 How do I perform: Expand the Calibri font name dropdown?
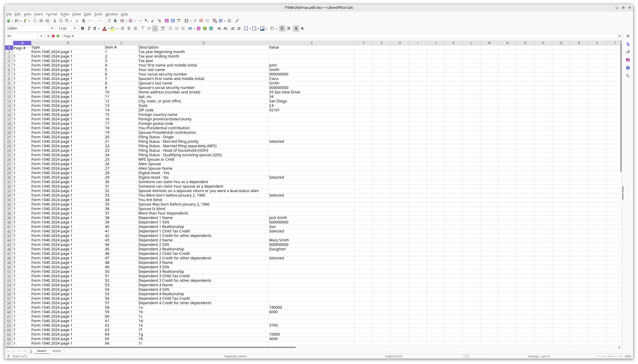coord(52,29)
